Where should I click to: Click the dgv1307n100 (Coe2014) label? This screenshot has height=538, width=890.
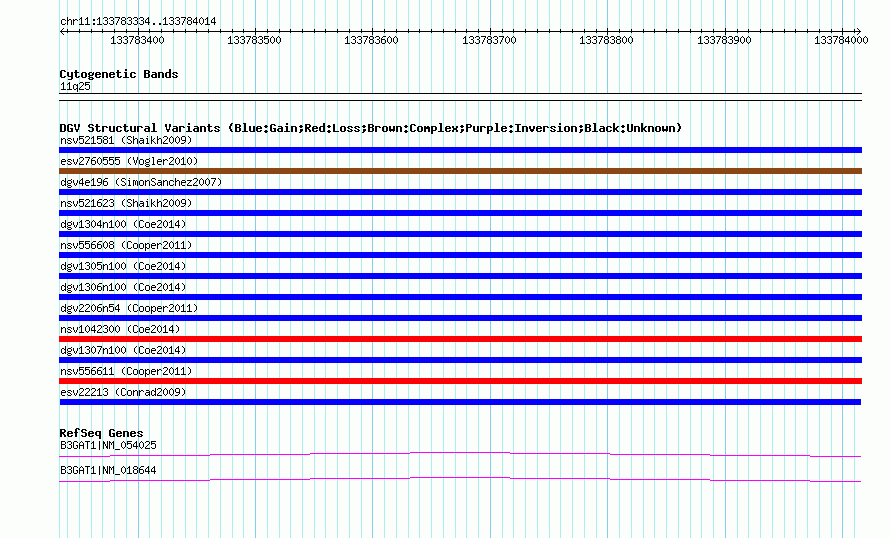point(123,350)
